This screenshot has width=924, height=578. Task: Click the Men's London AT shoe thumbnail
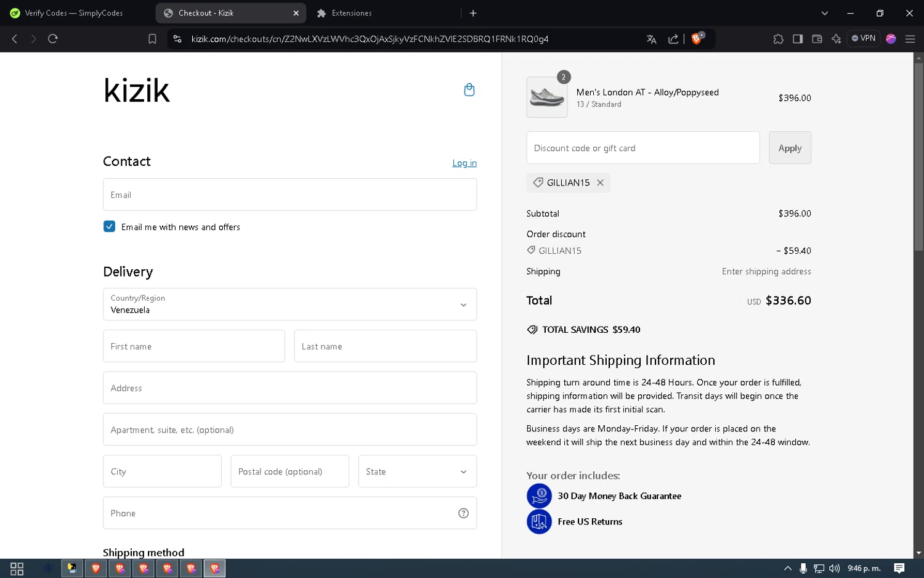[547, 97]
